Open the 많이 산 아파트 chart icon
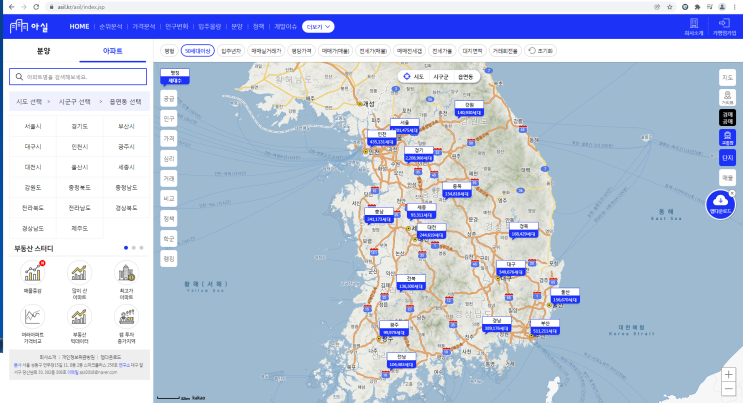The image size is (743, 403). click(79, 273)
